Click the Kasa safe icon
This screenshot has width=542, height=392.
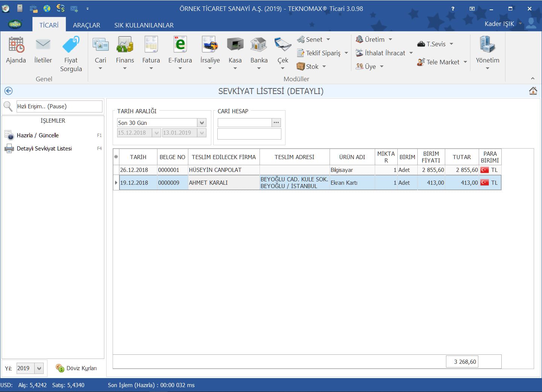point(235,45)
